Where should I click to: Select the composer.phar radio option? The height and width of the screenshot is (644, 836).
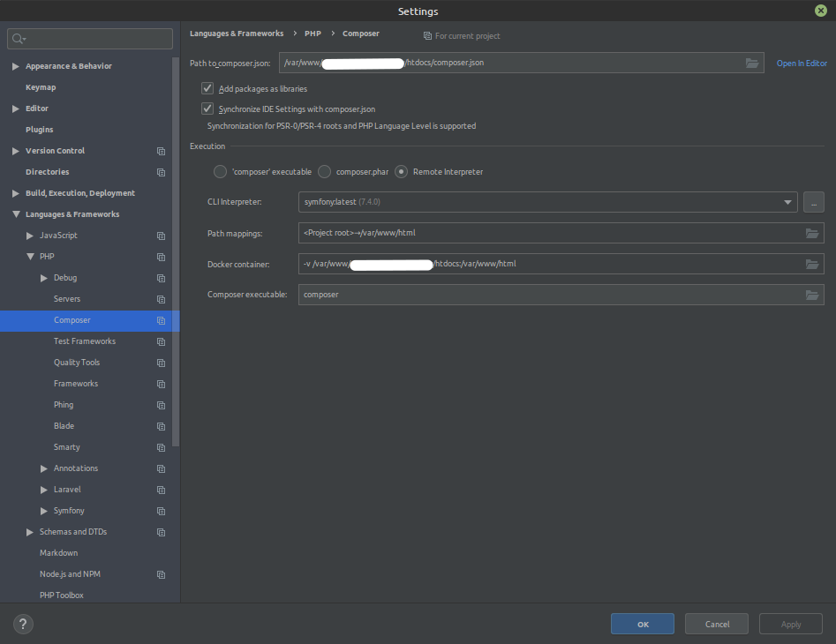tap(324, 171)
